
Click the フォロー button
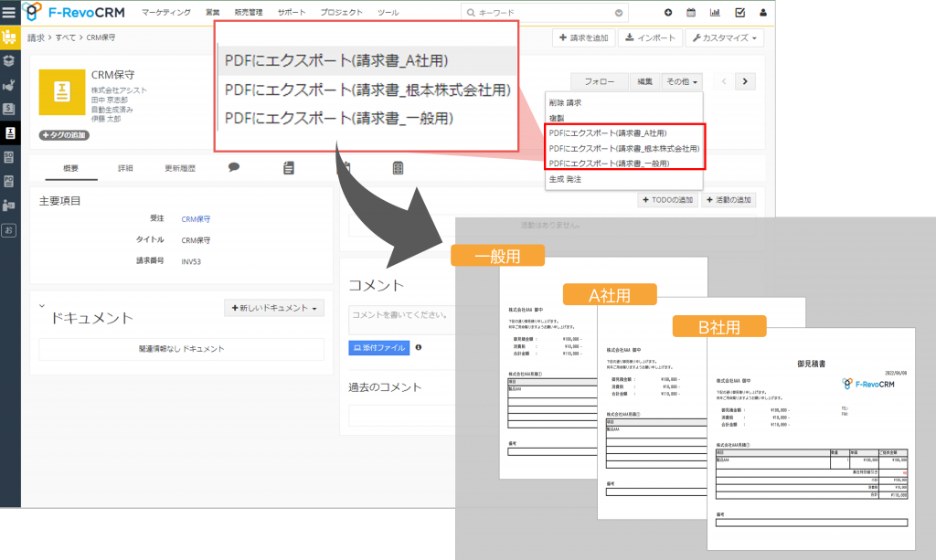pyautogui.click(x=600, y=81)
